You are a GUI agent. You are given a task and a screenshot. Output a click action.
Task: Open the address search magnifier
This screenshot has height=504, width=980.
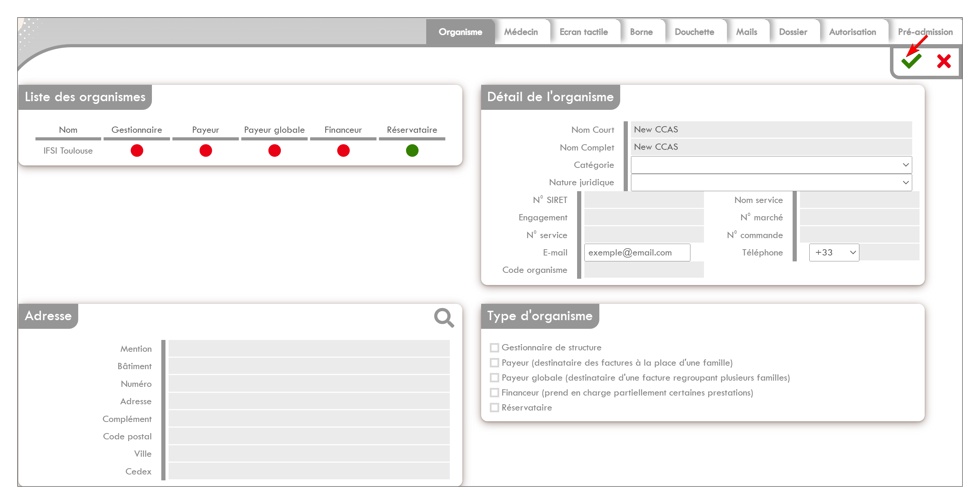pyautogui.click(x=444, y=318)
